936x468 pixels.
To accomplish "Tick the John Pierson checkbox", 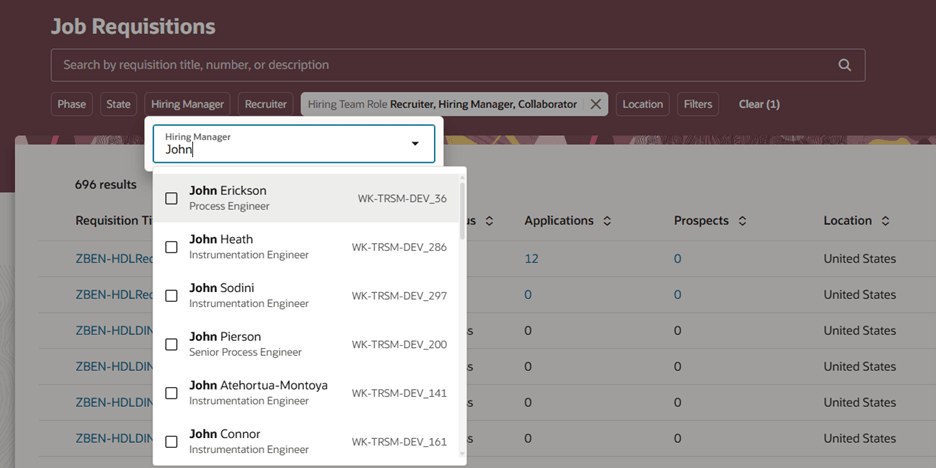I will click(x=171, y=344).
